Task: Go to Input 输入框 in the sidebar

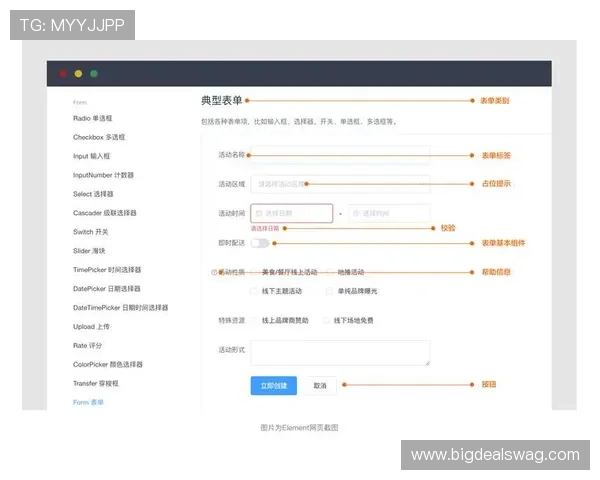Action: pos(91,156)
